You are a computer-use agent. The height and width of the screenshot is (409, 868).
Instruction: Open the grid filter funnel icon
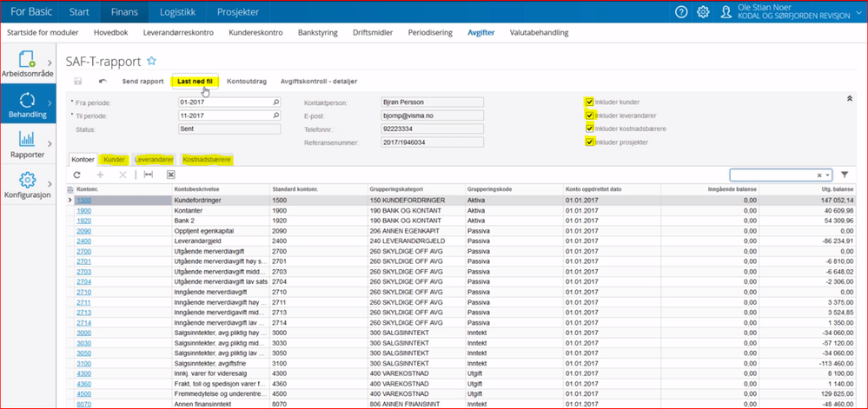[844, 175]
